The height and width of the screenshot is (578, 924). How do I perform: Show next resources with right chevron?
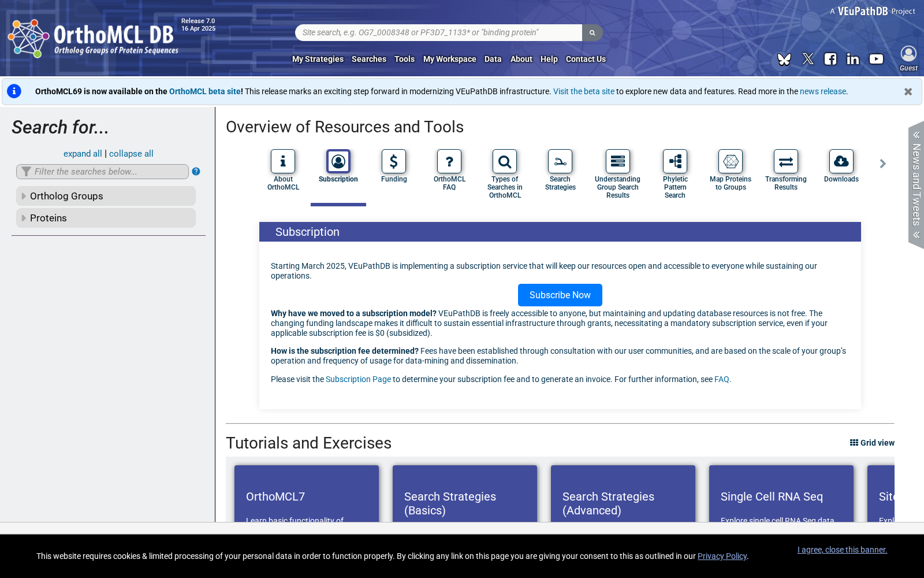[882, 164]
